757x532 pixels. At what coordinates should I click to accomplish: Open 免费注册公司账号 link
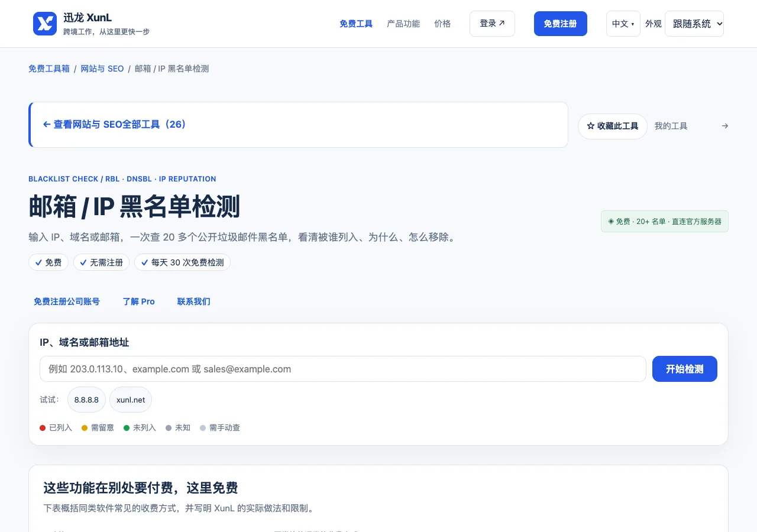[x=66, y=301]
